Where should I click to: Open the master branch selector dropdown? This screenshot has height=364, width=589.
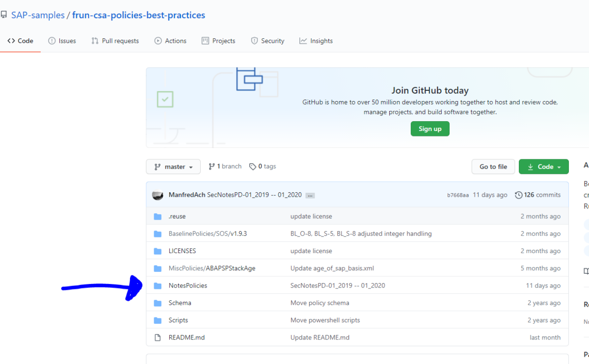click(173, 166)
